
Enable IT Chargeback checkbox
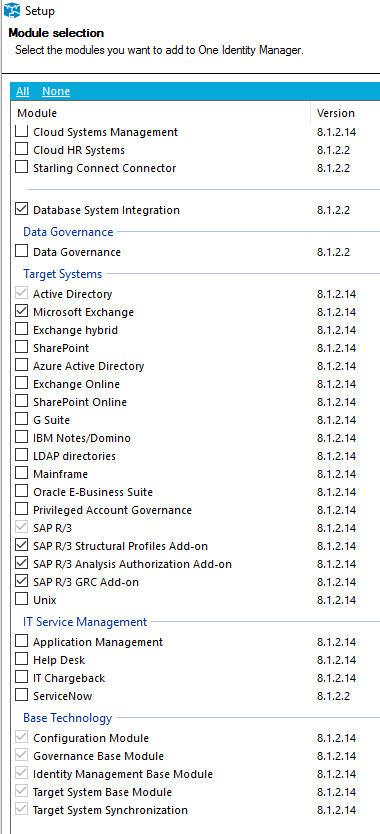tap(22, 678)
